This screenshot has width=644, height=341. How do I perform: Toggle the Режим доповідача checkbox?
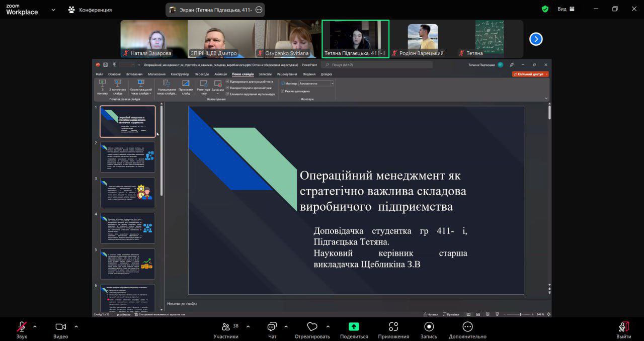[x=283, y=91]
